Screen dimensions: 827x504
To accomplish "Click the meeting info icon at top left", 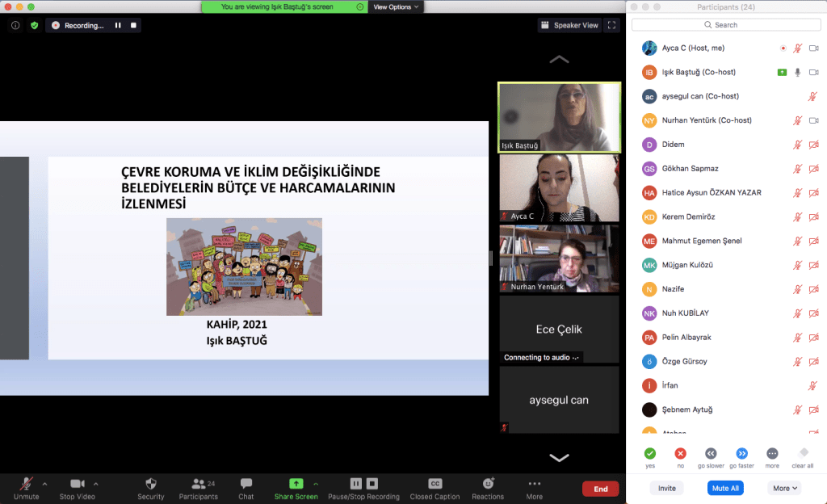I will 15,25.
